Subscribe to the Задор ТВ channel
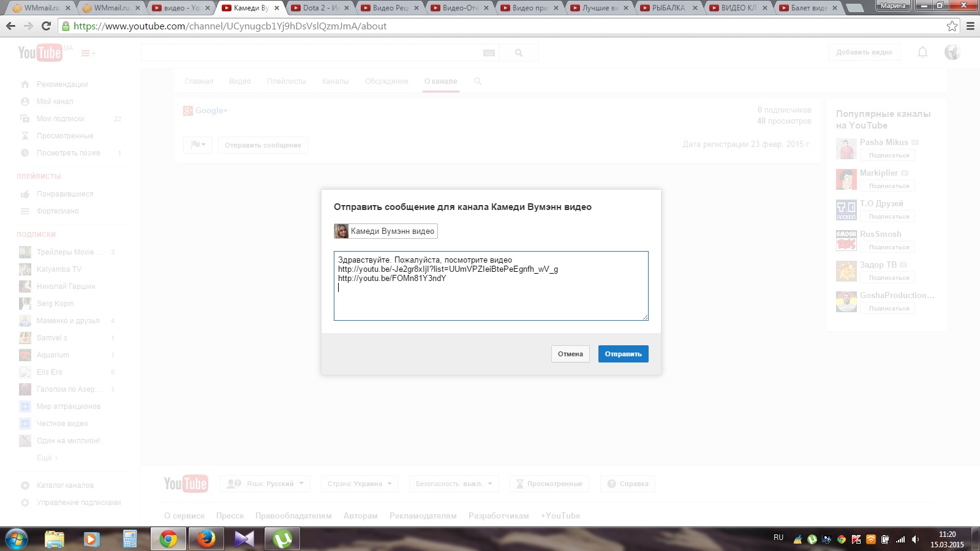980x551 pixels. click(x=889, y=278)
